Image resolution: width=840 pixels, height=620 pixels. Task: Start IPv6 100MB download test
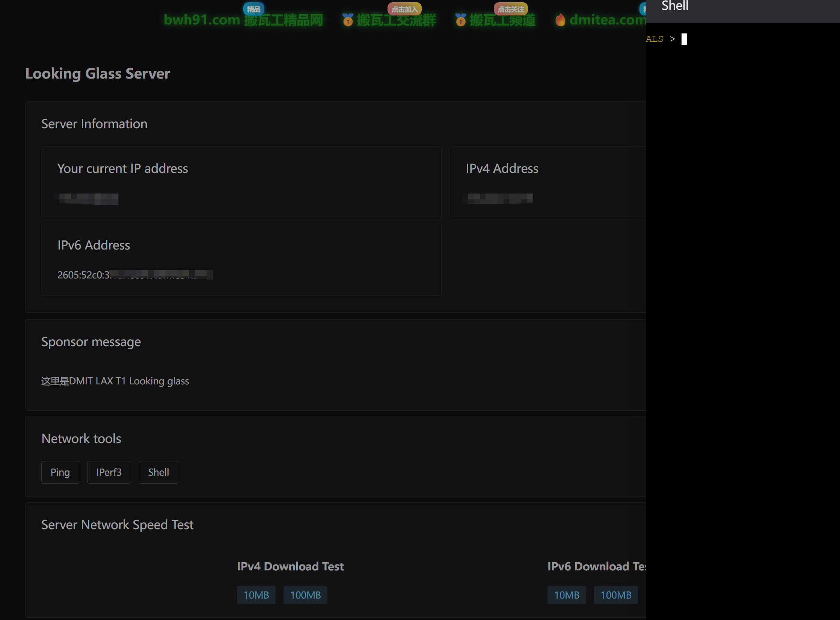coord(616,595)
